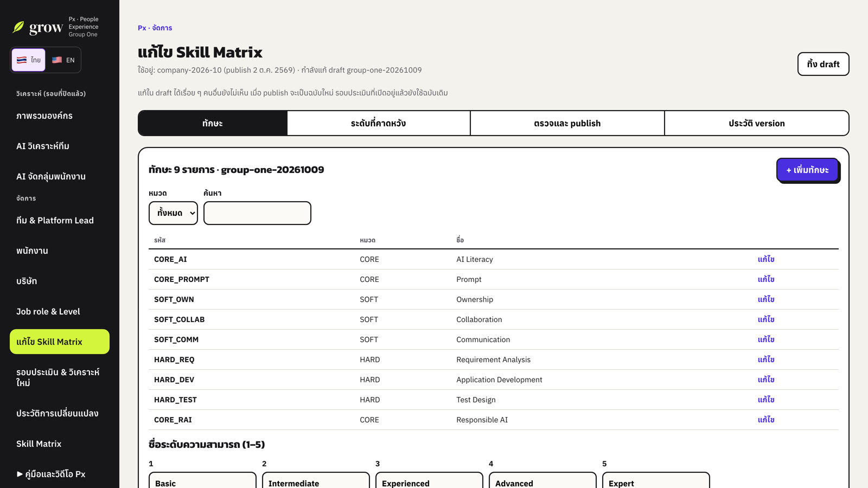Viewport: 868px width, 488px height.
Task: Select แก้ไข Skill Matrix sidebar item
Action: point(60,342)
